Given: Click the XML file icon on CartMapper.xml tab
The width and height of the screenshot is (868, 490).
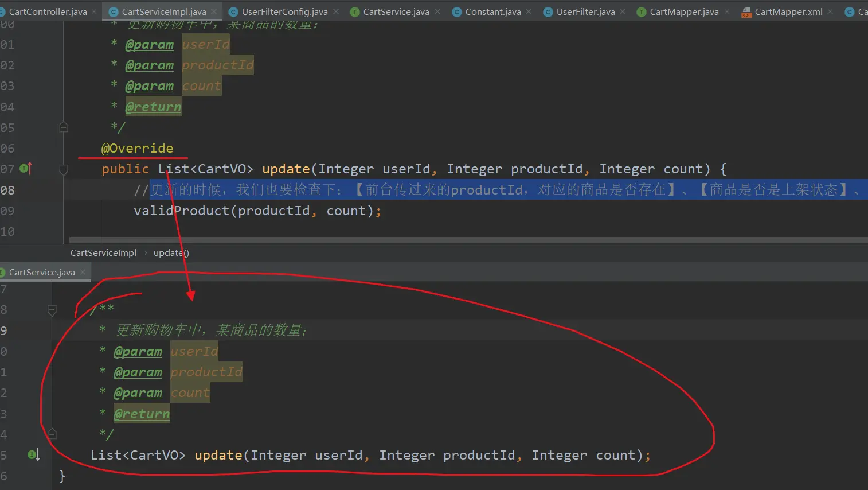Looking at the screenshot, I should [x=746, y=11].
